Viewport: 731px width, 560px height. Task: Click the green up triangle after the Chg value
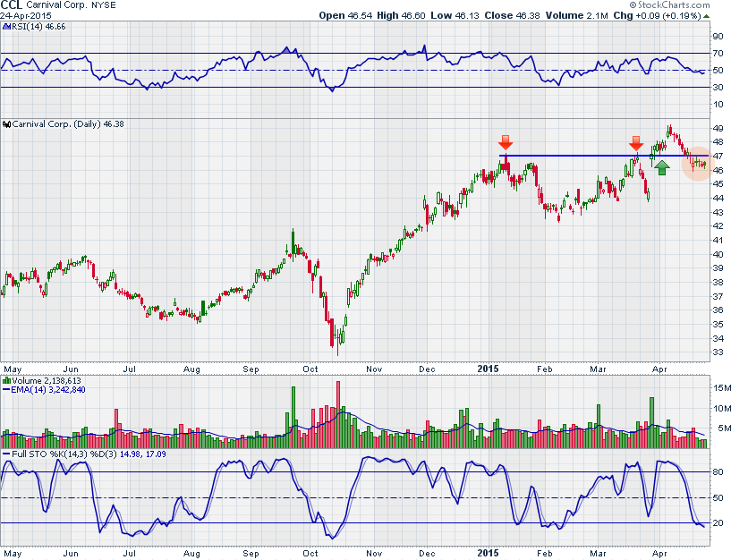click(707, 16)
